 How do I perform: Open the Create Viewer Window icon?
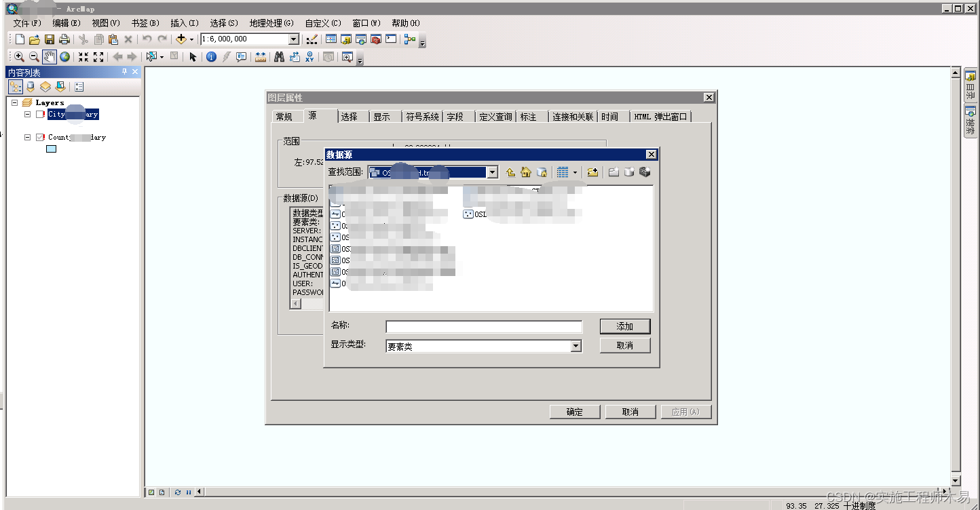pos(347,57)
